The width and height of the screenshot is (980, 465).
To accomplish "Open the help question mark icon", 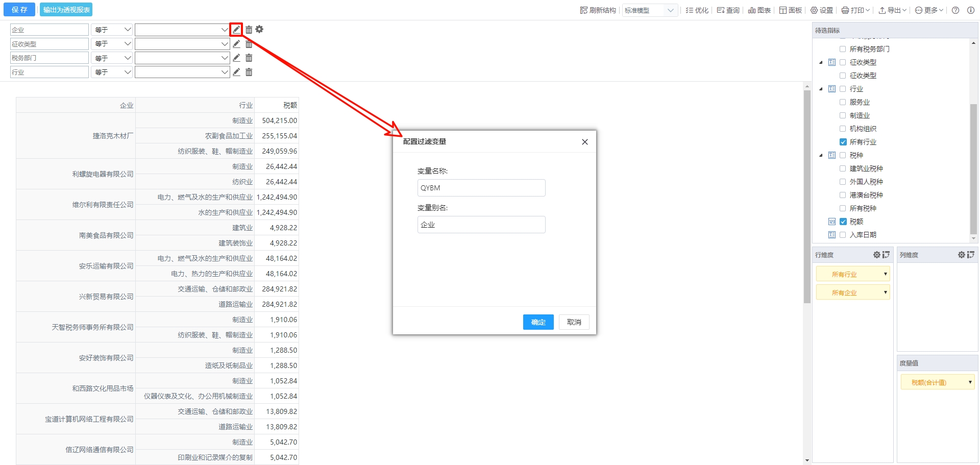I will (955, 10).
